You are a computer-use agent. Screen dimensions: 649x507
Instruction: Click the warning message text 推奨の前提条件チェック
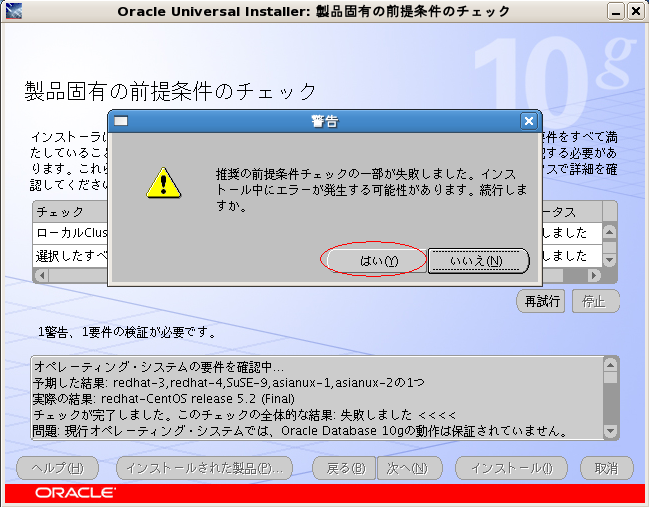pos(371,190)
